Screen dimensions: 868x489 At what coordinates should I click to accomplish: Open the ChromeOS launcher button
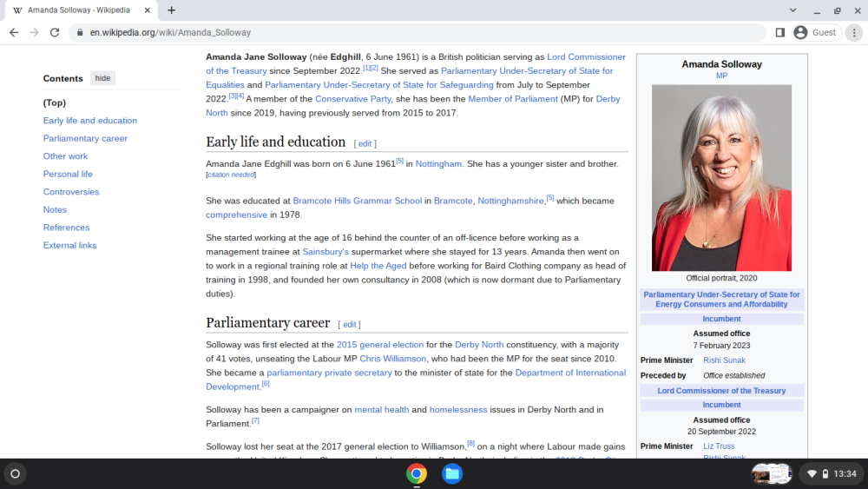click(16, 473)
